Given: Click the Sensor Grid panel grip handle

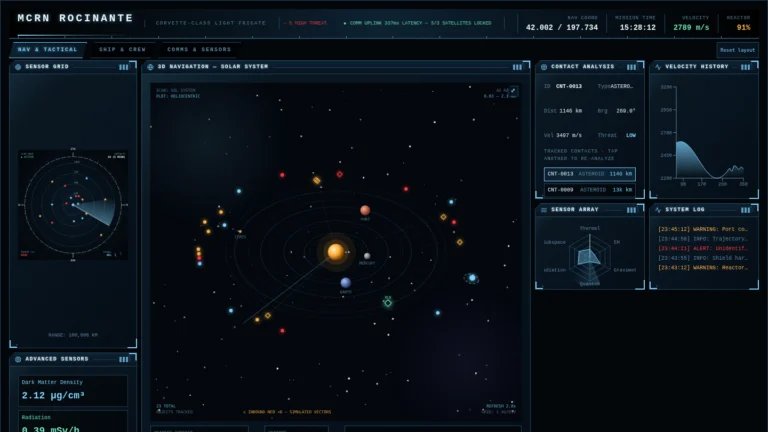Looking at the screenshot, I should [123, 67].
